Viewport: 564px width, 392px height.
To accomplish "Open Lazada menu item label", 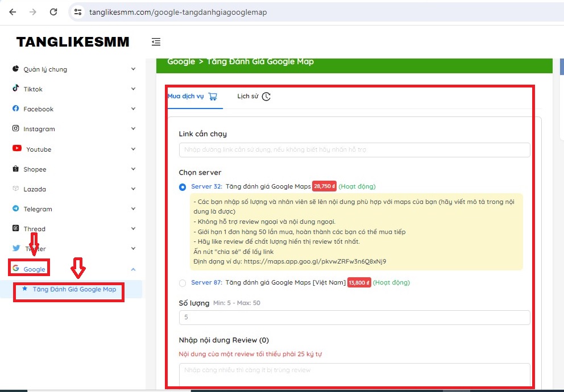I will coord(35,189).
